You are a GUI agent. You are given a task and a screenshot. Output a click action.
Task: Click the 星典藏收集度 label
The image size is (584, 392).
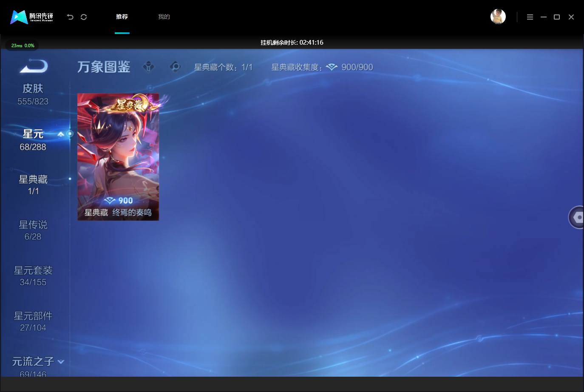[297, 67]
